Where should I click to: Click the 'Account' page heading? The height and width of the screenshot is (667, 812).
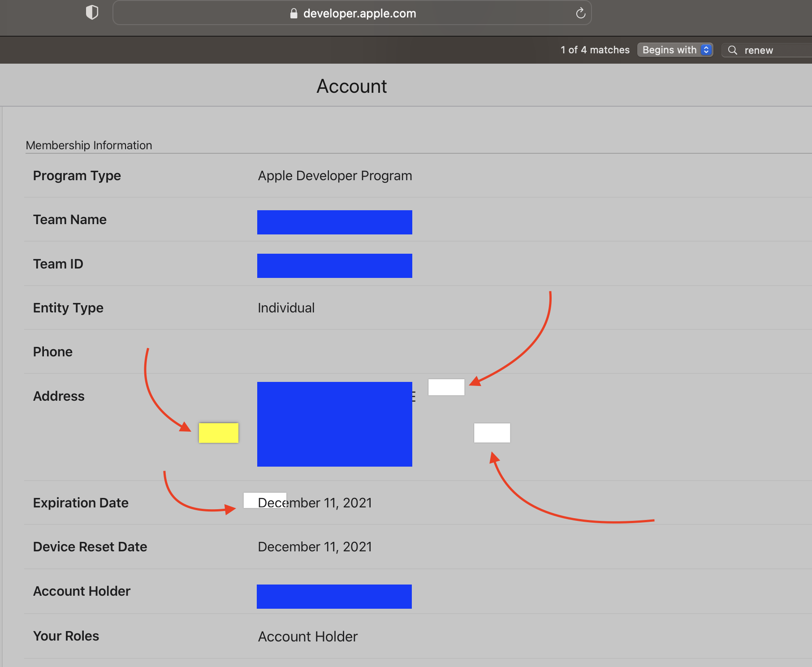pyautogui.click(x=352, y=86)
